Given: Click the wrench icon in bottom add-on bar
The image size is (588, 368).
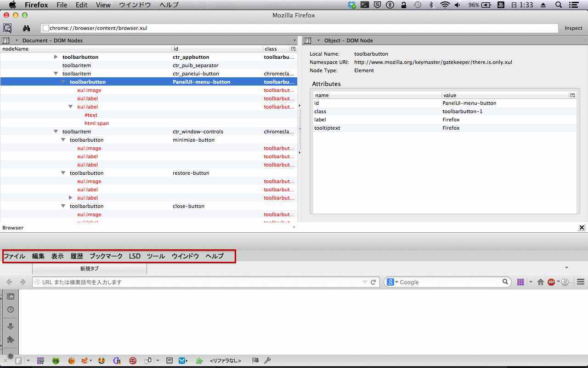Looking at the screenshot, I should tap(267, 361).
